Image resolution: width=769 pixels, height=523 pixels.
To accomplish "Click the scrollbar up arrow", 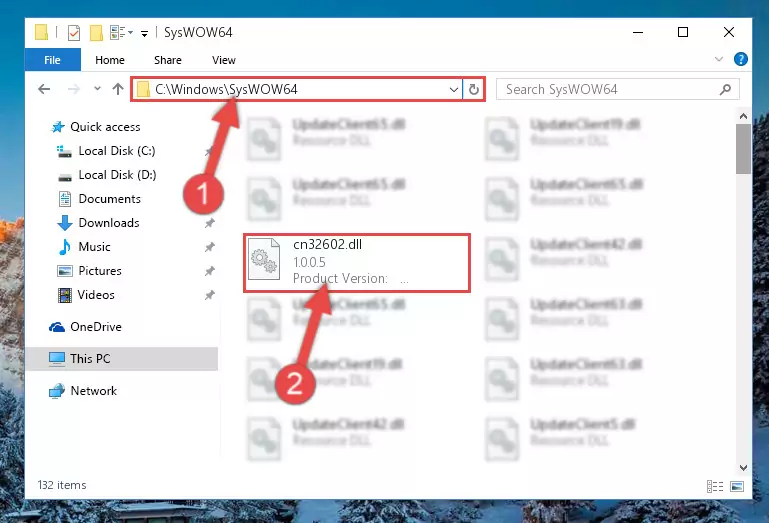I will point(743,116).
